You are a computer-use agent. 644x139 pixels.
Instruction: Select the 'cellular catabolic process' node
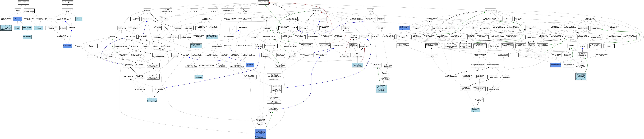[417, 28]
